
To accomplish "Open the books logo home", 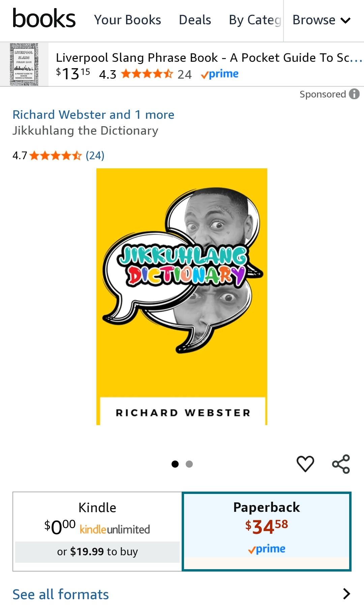I will click(x=44, y=19).
